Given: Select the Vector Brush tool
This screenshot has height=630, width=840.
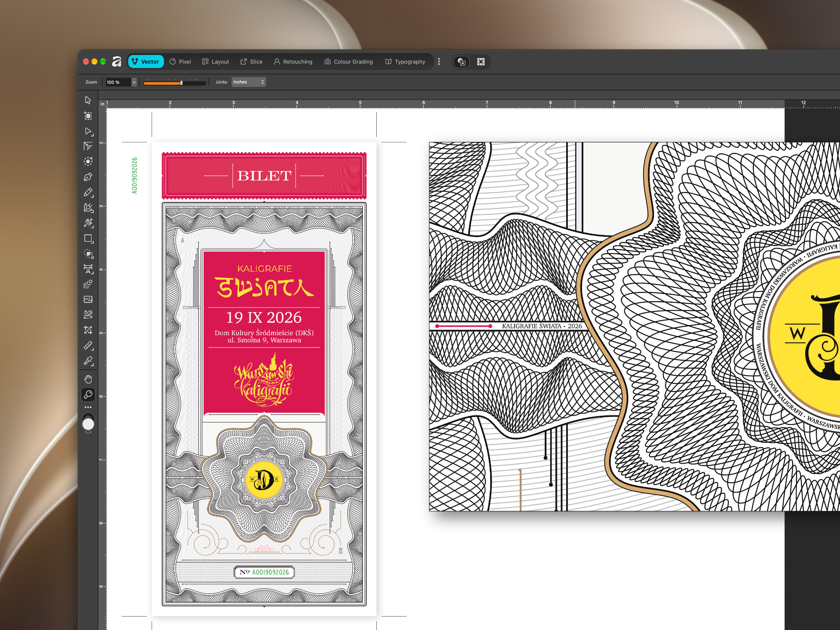Looking at the screenshot, I should click(88, 207).
